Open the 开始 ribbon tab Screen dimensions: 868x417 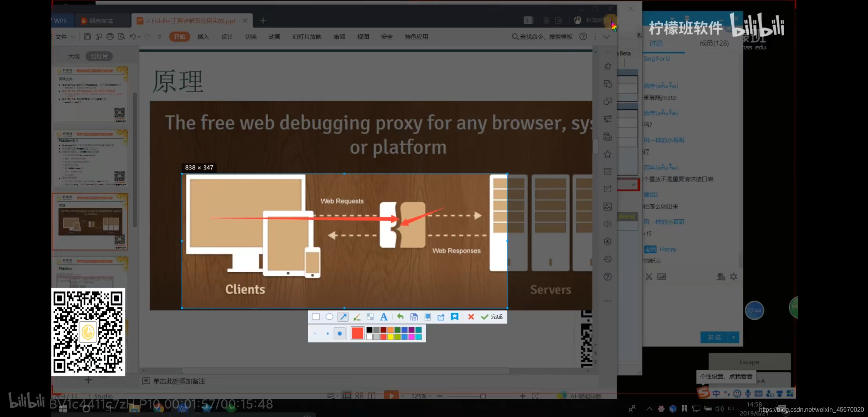(180, 37)
